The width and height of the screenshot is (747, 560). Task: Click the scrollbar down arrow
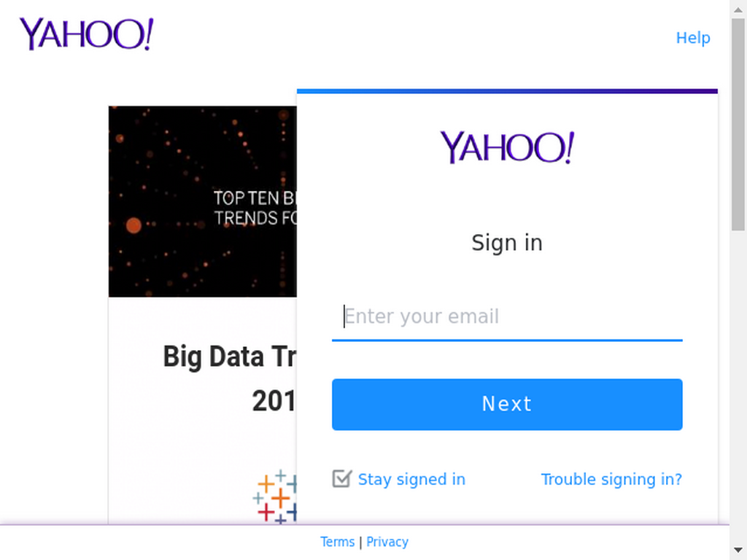[x=738, y=551]
